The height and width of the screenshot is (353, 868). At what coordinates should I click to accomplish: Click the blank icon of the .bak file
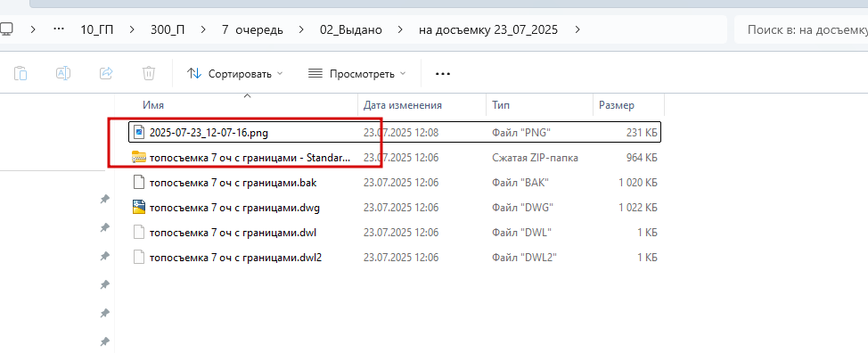[138, 182]
